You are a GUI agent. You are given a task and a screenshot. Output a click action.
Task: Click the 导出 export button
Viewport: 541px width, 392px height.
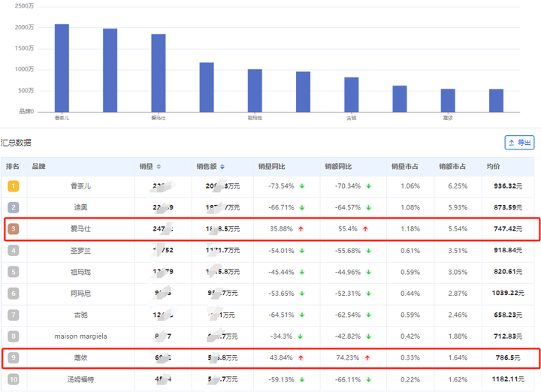520,143
